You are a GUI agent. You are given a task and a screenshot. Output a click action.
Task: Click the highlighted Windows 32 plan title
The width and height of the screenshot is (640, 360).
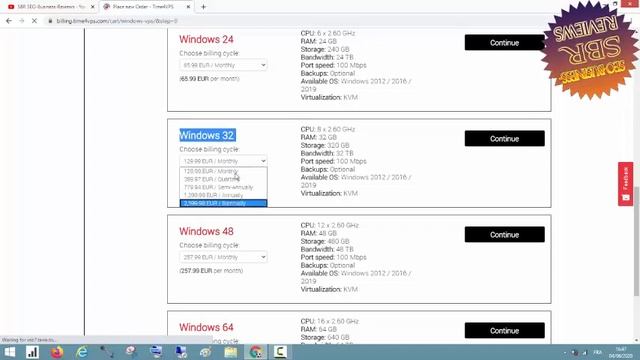(x=207, y=135)
